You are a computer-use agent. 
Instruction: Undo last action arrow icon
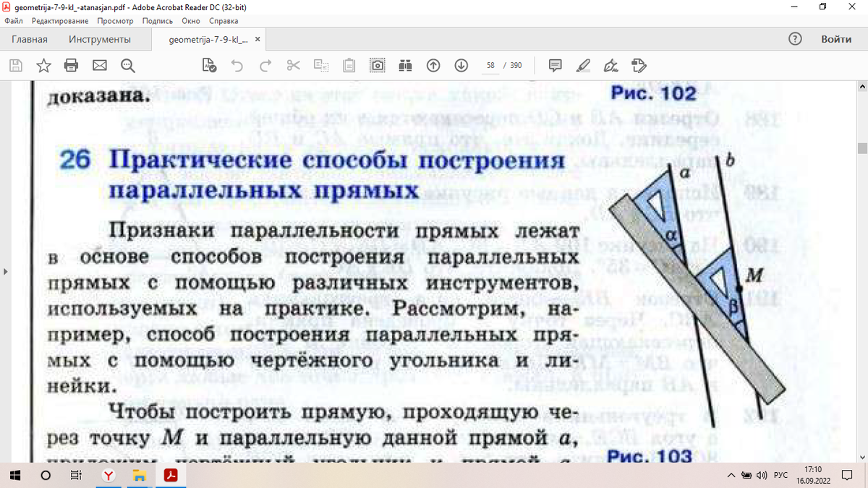pos(237,66)
